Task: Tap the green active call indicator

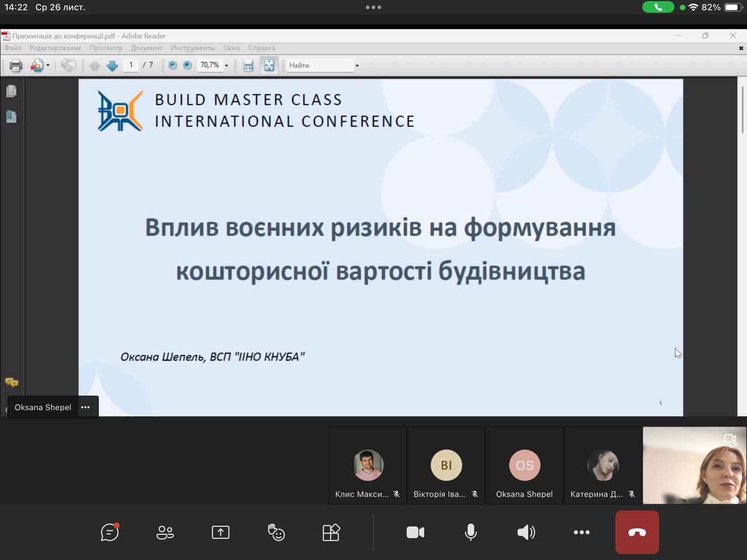Action: pos(658,7)
